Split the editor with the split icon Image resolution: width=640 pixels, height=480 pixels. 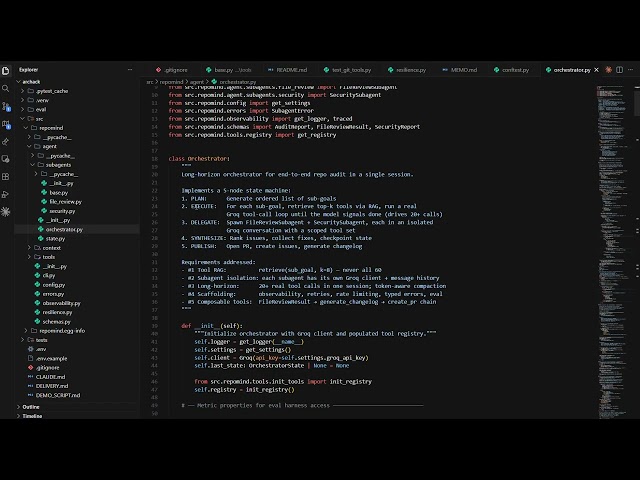[619, 70]
